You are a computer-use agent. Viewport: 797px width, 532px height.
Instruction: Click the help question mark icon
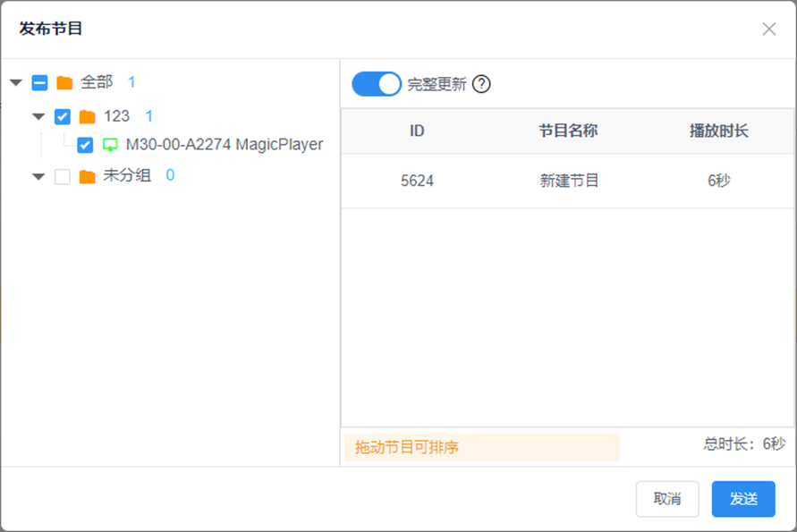coord(482,85)
